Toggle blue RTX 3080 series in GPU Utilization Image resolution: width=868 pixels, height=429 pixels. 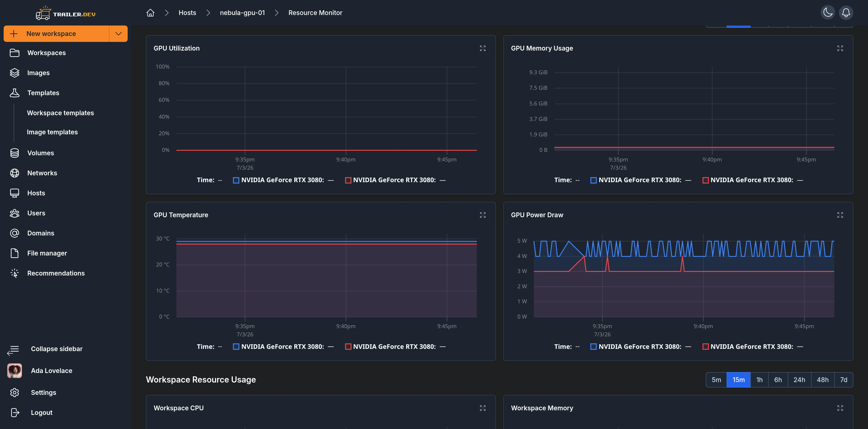pyautogui.click(x=283, y=180)
